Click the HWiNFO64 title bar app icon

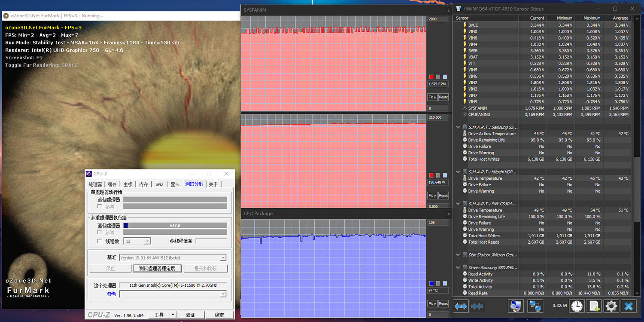click(x=459, y=9)
